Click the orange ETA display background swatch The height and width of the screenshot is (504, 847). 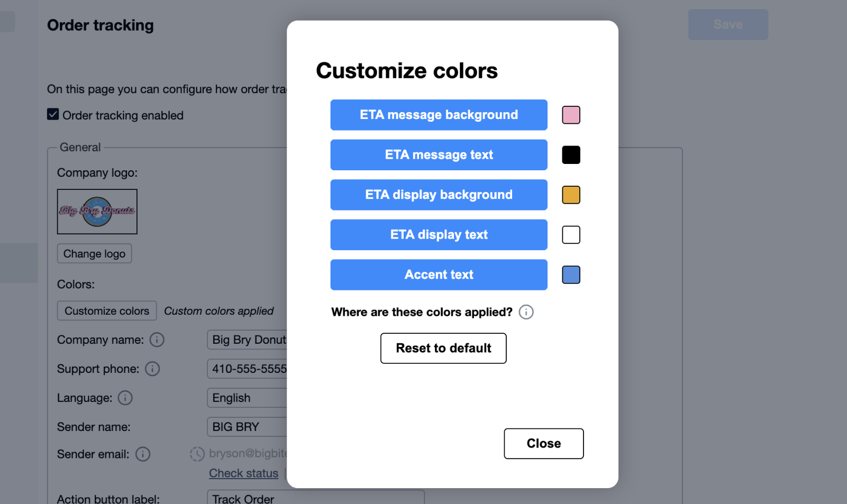click(x=571, y=195)
